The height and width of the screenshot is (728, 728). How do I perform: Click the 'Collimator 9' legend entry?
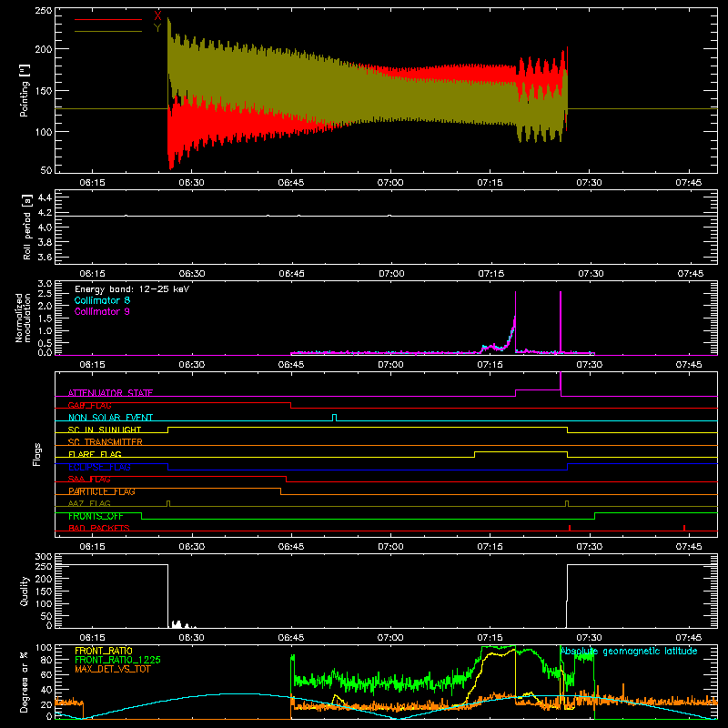(102, 311)
